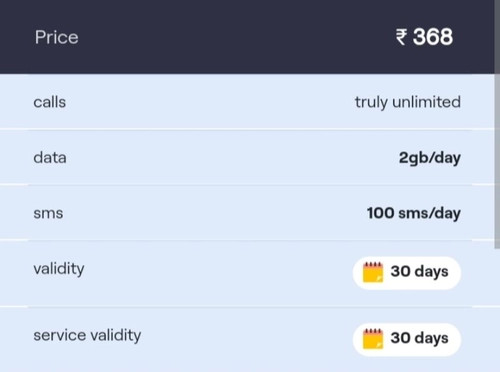Click the calendar icon in the validity row
This screenshot has height=372, width=500.
(x=373, y=272)
